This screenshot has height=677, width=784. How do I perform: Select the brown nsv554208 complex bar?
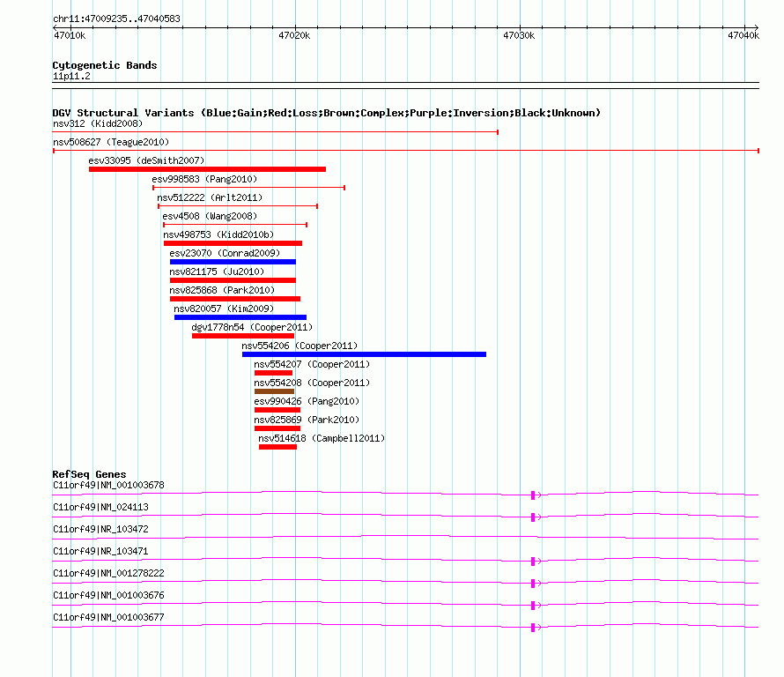pyautogui.click(x=274, y=391)
